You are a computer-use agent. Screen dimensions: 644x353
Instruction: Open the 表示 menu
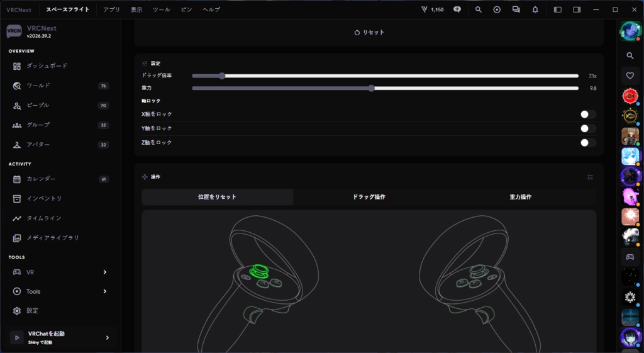pos(136,9)
